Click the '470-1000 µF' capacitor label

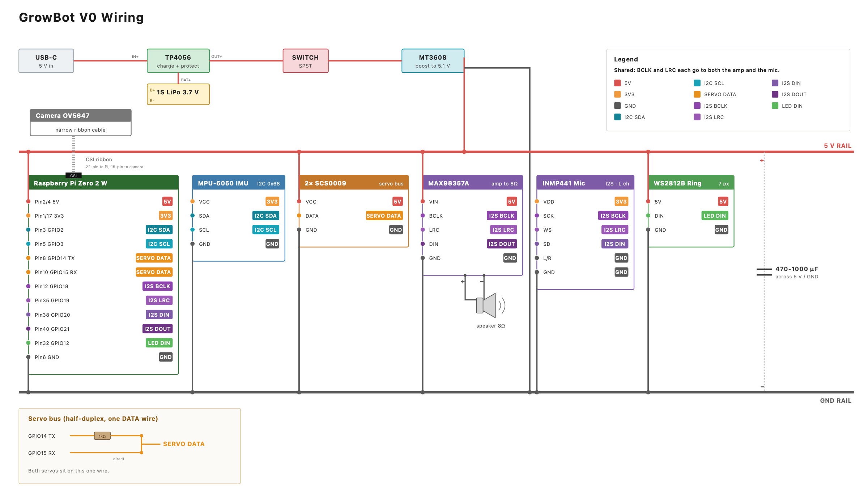pyautogui.click(x=797, y=269)
